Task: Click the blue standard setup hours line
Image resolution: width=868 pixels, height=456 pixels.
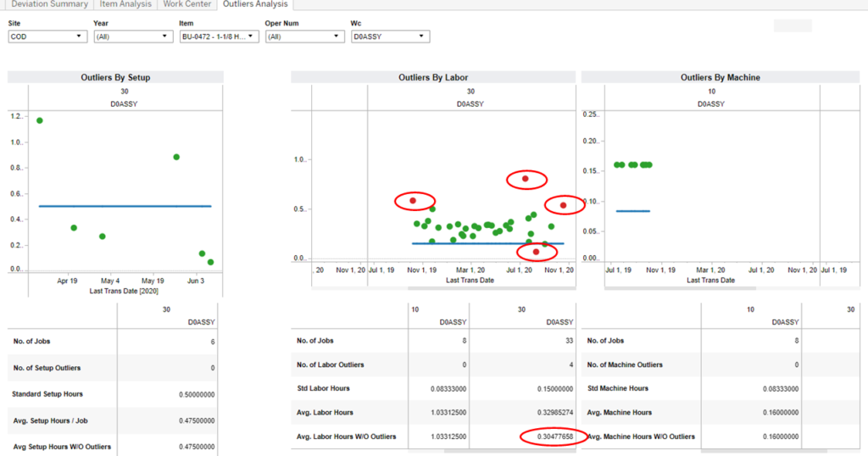Action: 125,207
